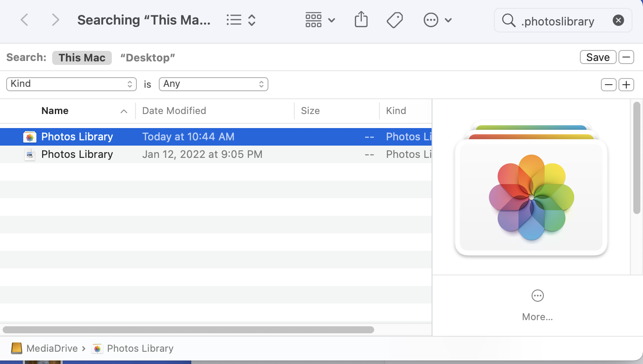Save the current search
The image size is (643, 364).
click(598, 57)
